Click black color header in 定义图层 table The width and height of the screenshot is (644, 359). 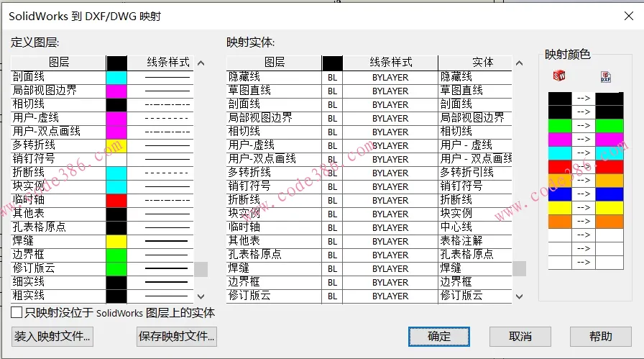pyautogui.click(x=116, y=63)
